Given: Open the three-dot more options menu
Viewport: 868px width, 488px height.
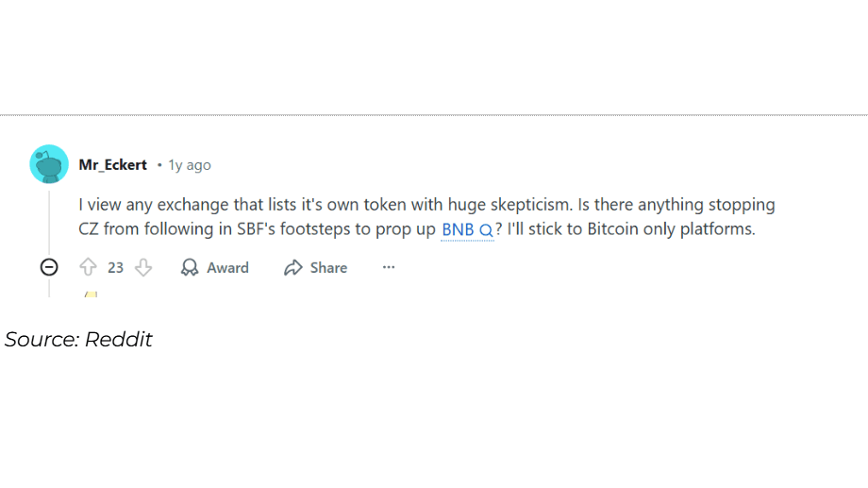Looking at the screenshot, I should (x=389, y=268).
